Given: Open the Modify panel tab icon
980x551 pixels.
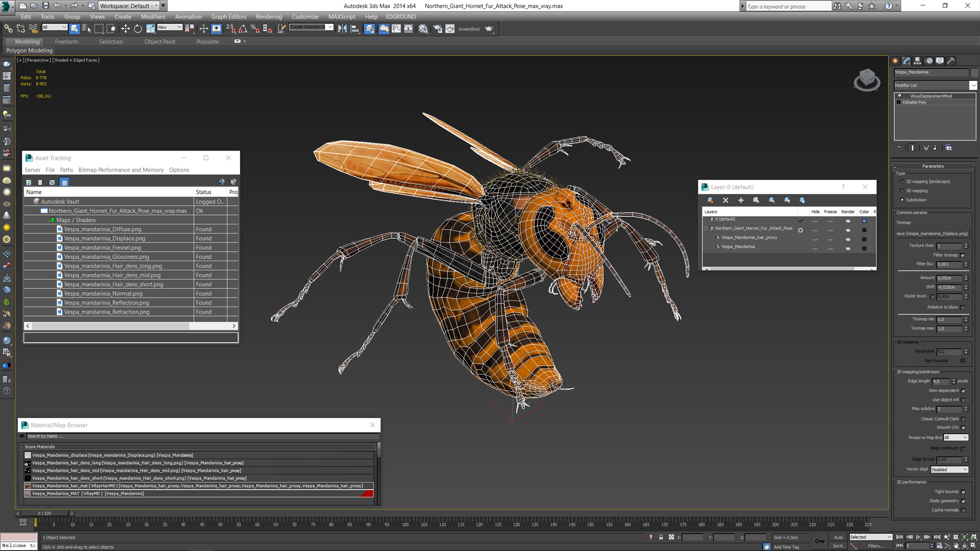Looking at the screenshot, I should [x=906, y=61].
